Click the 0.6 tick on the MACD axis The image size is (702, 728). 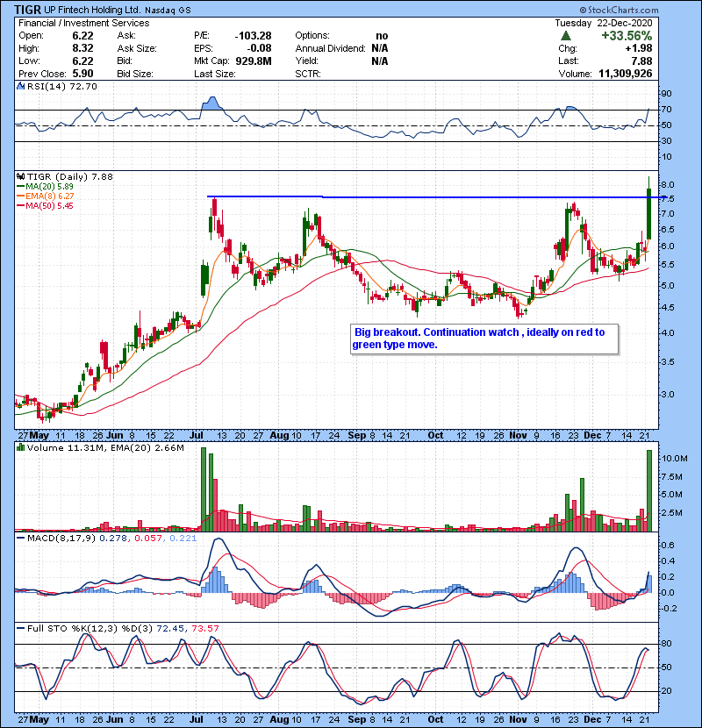pos(668,545)
